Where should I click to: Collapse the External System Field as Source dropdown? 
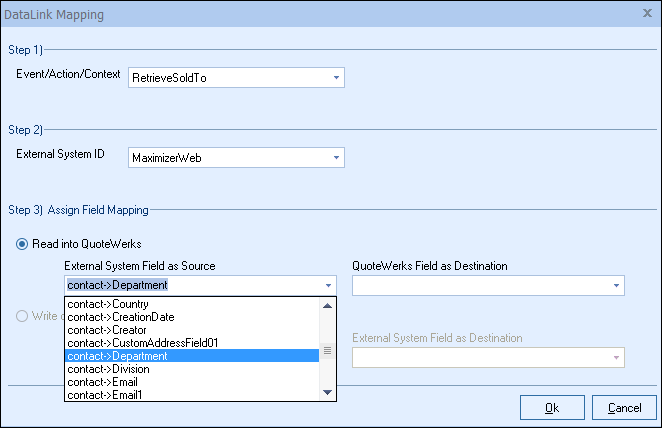[x=328, y=286]
